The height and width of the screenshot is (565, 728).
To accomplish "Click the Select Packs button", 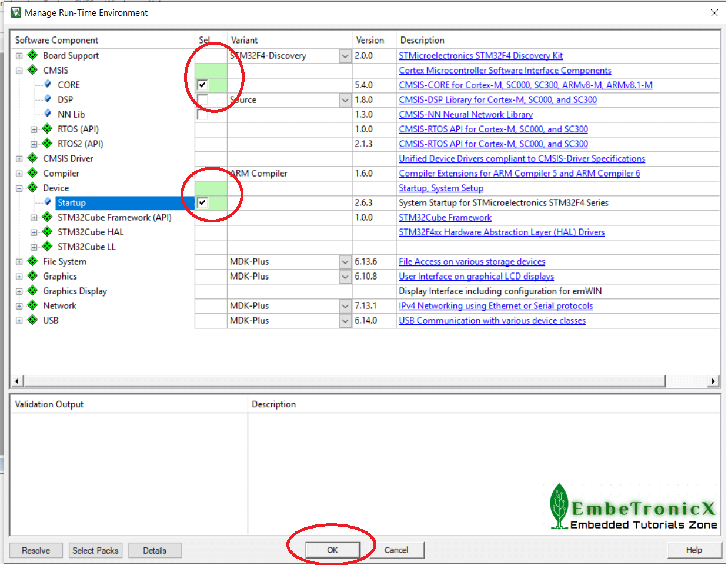I will coord(95,550).
